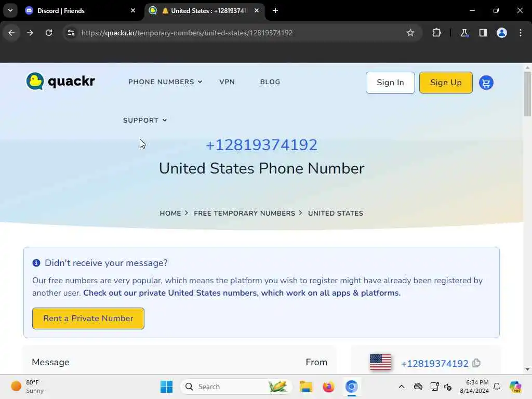The height and width of the screenshot is (399, 532).
Task: Click the Sign Up button
Action: [446, 83]
